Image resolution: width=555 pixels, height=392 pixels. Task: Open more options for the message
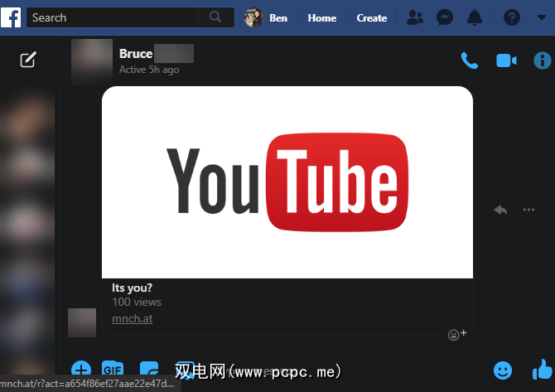pyautogui.click(x=528, y=210)
